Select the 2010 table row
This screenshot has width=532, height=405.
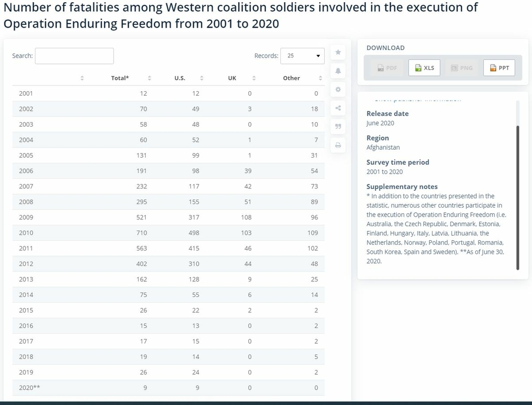click(x=168, y=233)
